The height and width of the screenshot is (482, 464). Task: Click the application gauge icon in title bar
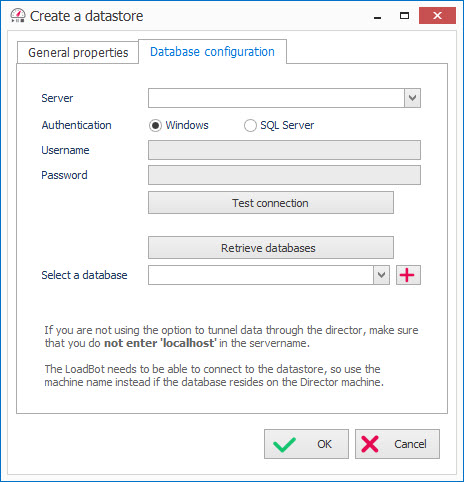[18, 16]
